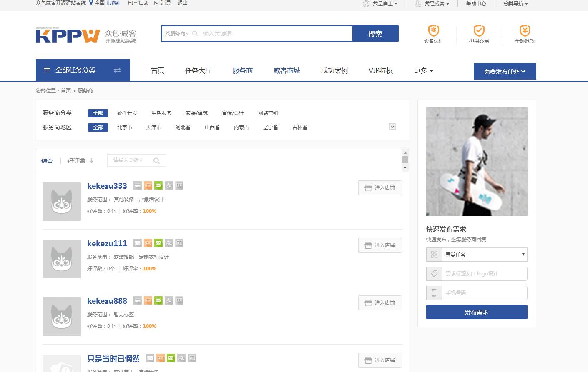The image size is (588, 372).
Task: Click 进入店铺 for kekezu333
Action: click(x=380, y=188)
